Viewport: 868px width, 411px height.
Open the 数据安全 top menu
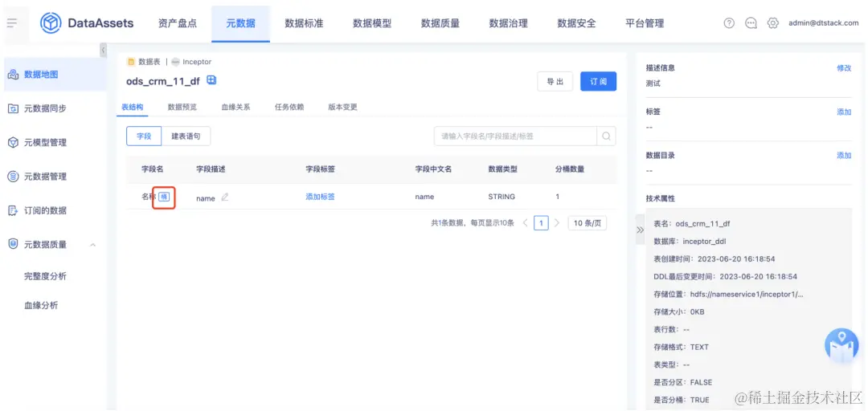(x=576, y=23)
